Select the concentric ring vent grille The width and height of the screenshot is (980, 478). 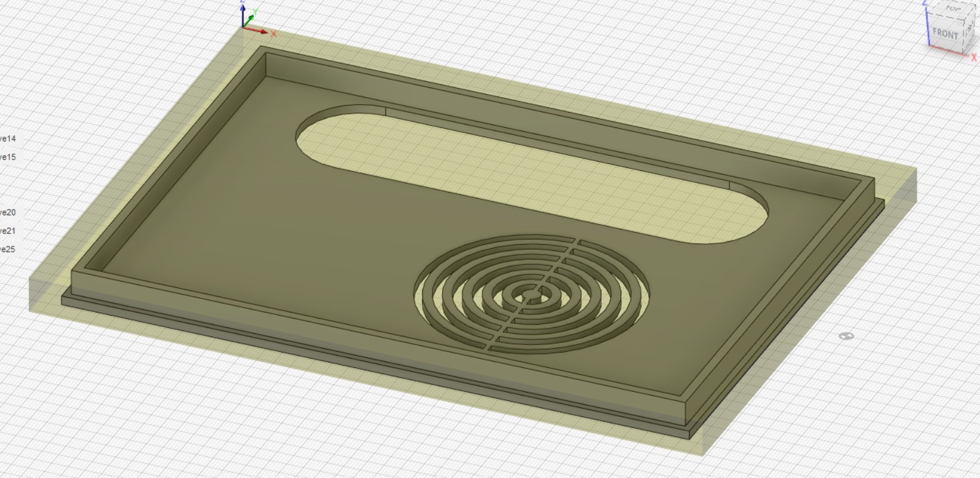pos(532,295)
